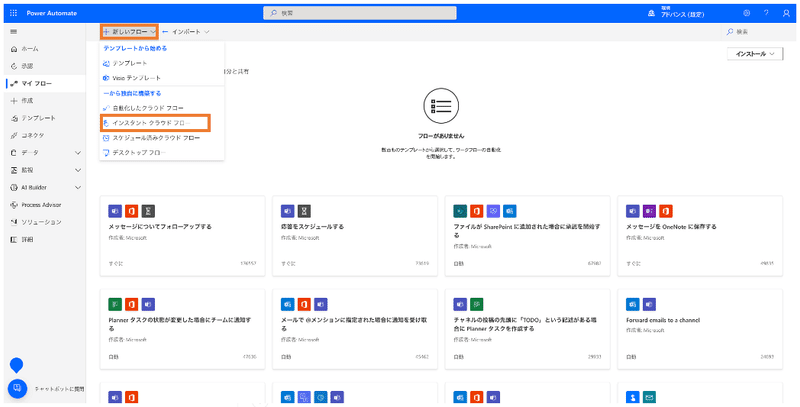Click the OneNote icon on メッセージを OneNote に保存する card
Image resolution: width=800 pixels, height=407 pixels.
pyautogui.click(x=649, y=211)
